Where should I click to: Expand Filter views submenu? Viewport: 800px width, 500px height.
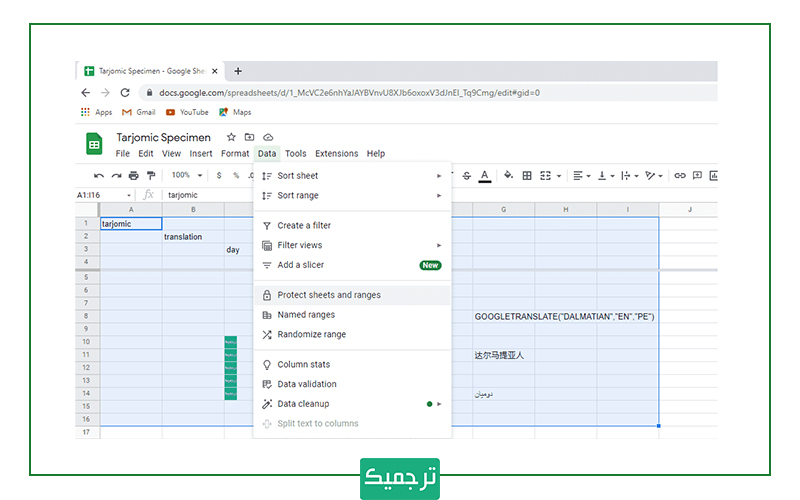(352, 245)
